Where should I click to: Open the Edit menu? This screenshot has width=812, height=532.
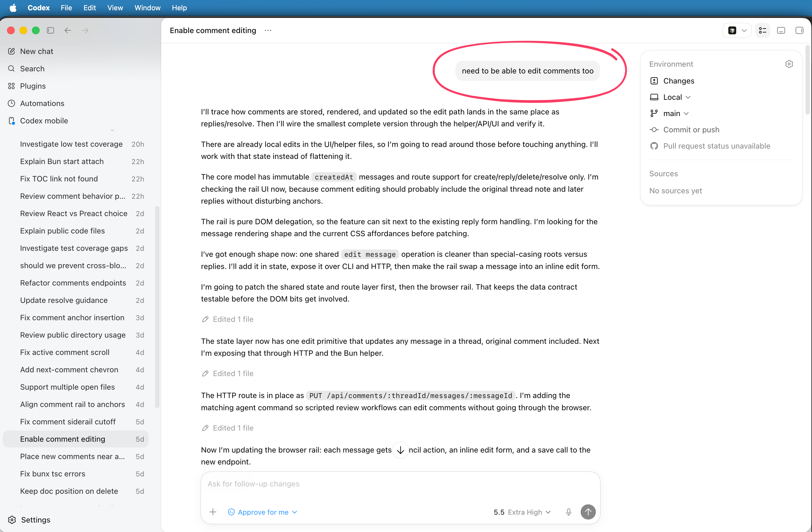[x=90, y=8]
